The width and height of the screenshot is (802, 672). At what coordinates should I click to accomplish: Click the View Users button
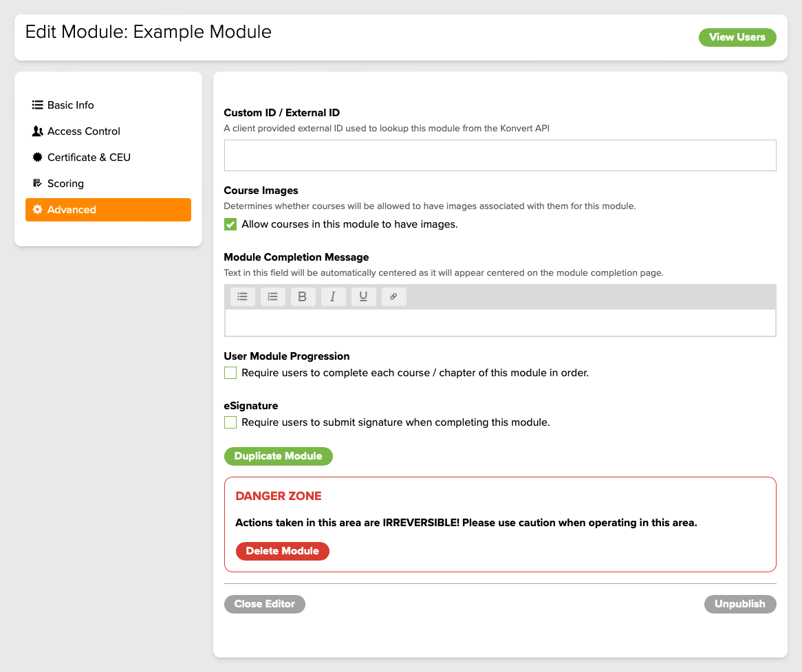pyautogui.click(x=737, y=37)
